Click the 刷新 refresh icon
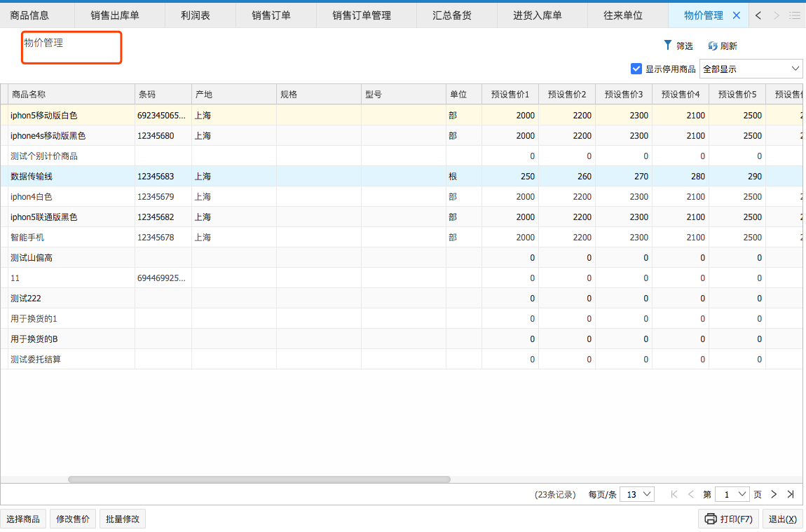The width and height of the screenshot is (806, 532). [x=713, y=46]
